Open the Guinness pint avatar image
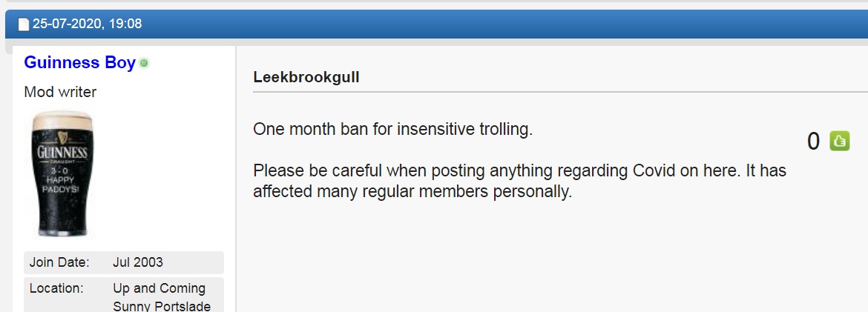Viewport: 868px width, 312px height. [x=62, y=173]
